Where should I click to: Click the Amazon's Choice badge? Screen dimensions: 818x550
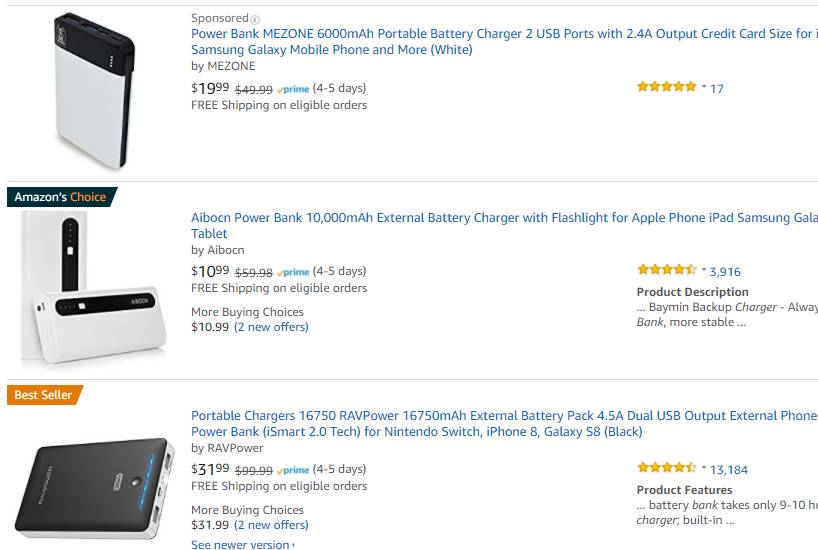coord(60,197)
